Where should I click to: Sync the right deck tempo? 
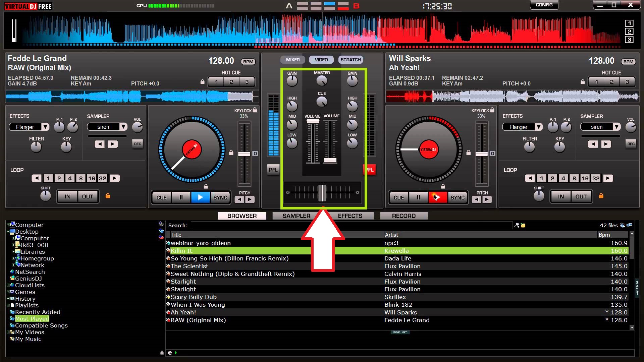(458, 197)
